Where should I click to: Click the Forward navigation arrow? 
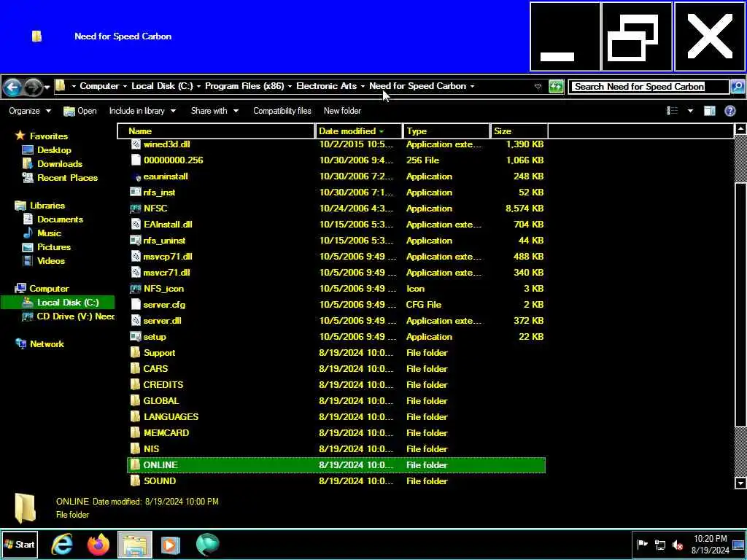click(x=33, y=87)
